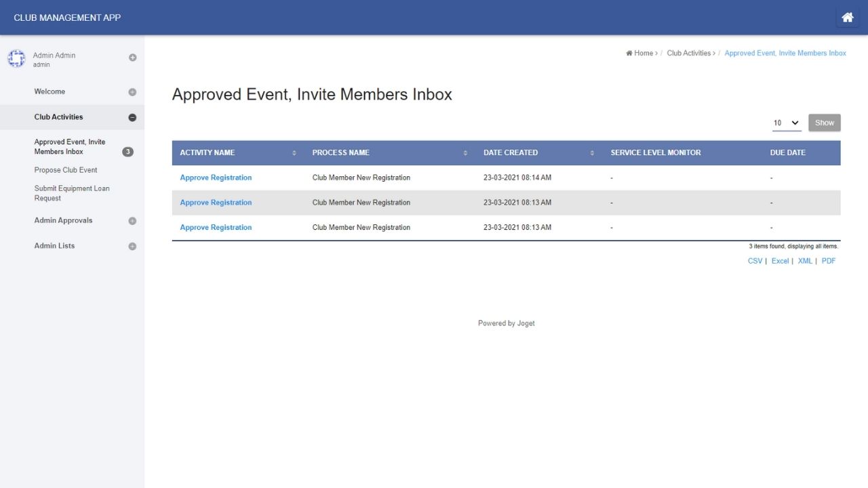Open Approved Event, Invite Members Inbox menu item
Image resolution: width=868 pixels, height=488 pixels.
(70, 146)
